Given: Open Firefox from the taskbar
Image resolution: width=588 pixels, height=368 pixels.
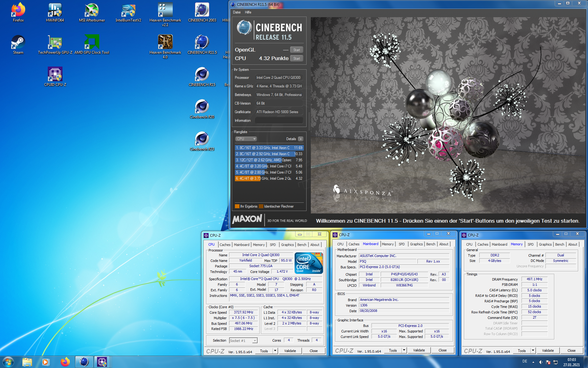Looking at the screenshot, I should point(65,362).
